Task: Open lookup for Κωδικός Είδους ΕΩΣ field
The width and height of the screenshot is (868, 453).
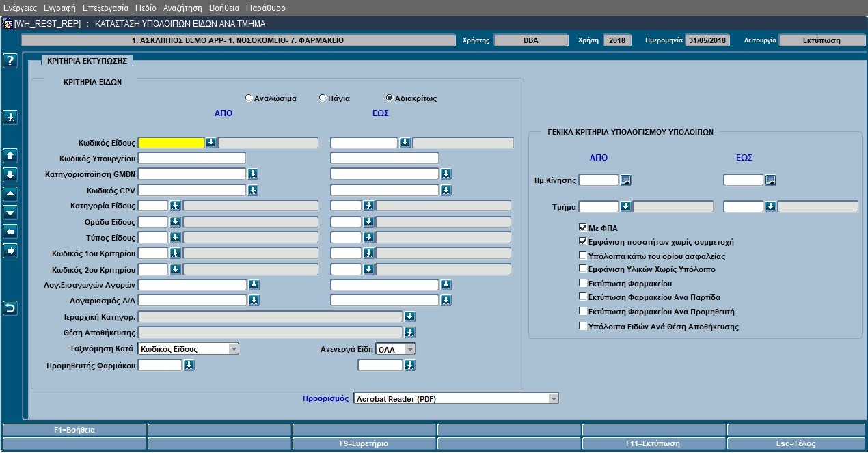Action: (x=405, y=143)
